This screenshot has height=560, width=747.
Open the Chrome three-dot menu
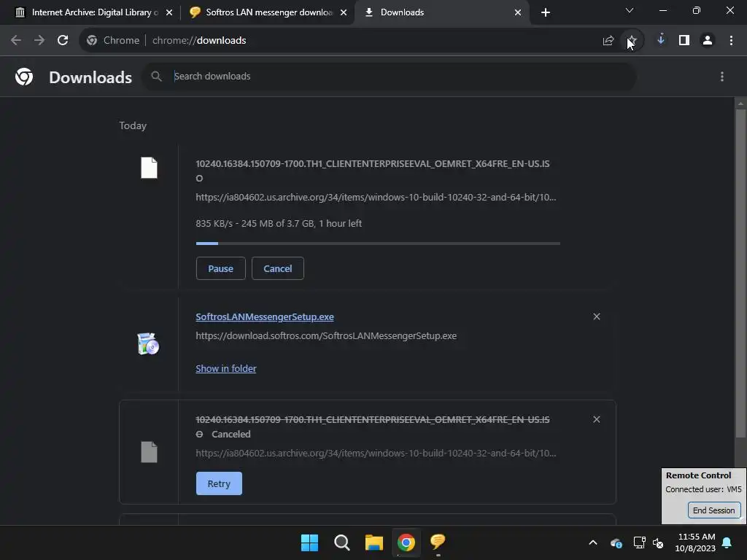click(x=731, y=41)
